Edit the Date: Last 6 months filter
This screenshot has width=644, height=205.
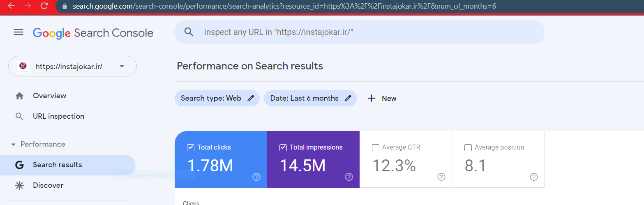pyautogui.click(x=310, y=98)
